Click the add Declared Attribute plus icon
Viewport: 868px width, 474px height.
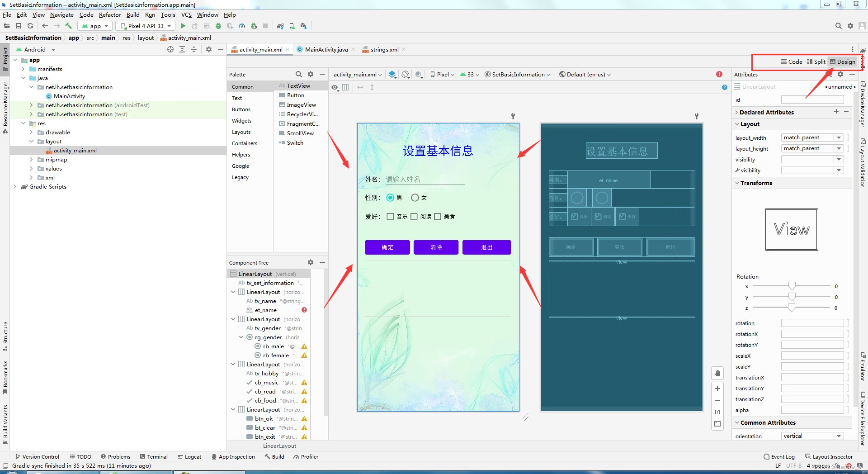pyautogui.click(x=836, y=111)
